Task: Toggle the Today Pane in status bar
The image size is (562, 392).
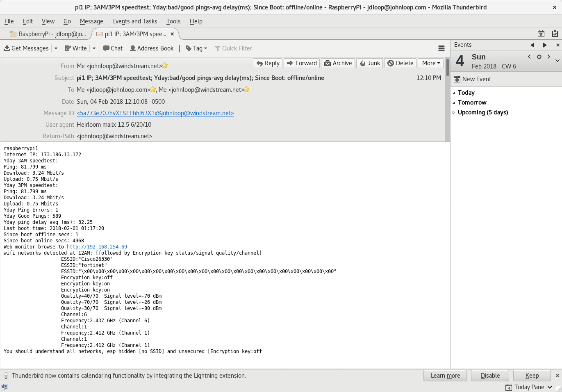Action: click(x=528, y=387)
